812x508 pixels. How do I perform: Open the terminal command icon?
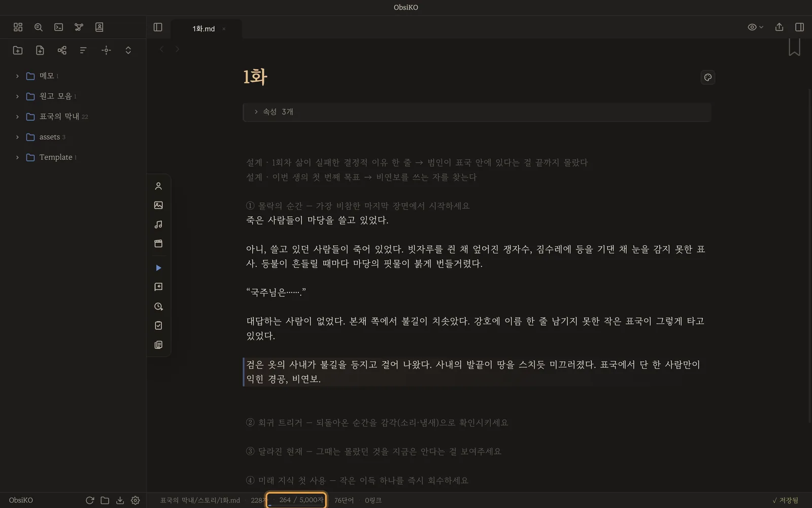[x=58, y=27]
